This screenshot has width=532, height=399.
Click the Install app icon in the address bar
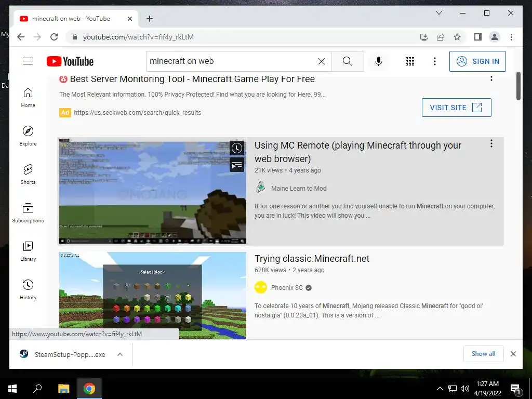pyautogui.click(x=424, y=37)
